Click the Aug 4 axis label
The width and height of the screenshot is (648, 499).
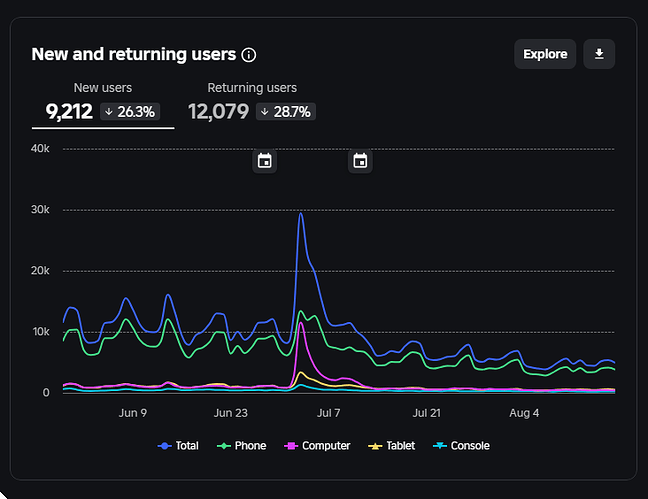524,413
